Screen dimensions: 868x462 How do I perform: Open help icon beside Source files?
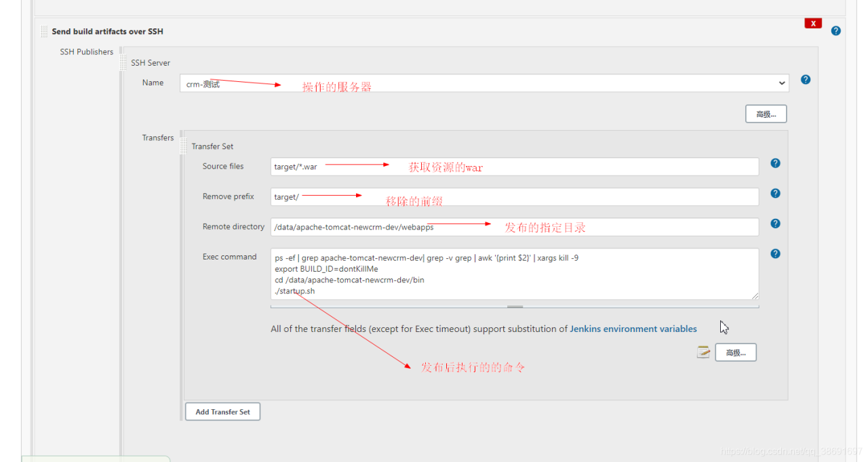coord(776,163)
